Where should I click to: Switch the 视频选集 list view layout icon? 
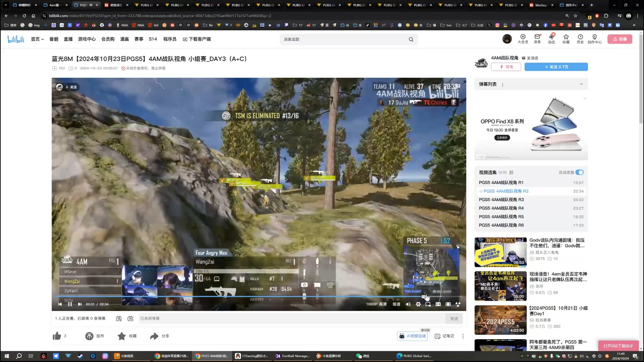pos(511,173)
